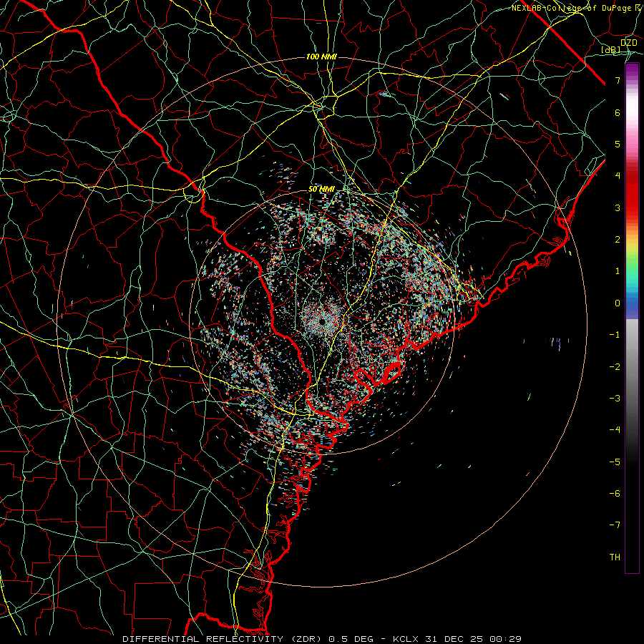Image resolution: width=644 pixels, height=644 pixels.
Task: Click the "7" value on the dB scale
Action: [x=618, y=80]
